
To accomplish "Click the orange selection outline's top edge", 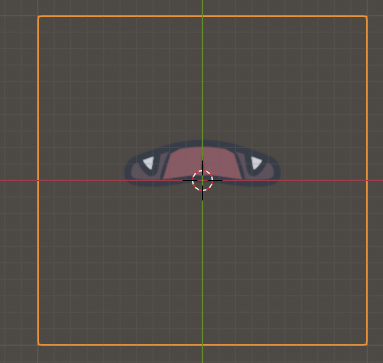I will (202, 16).
